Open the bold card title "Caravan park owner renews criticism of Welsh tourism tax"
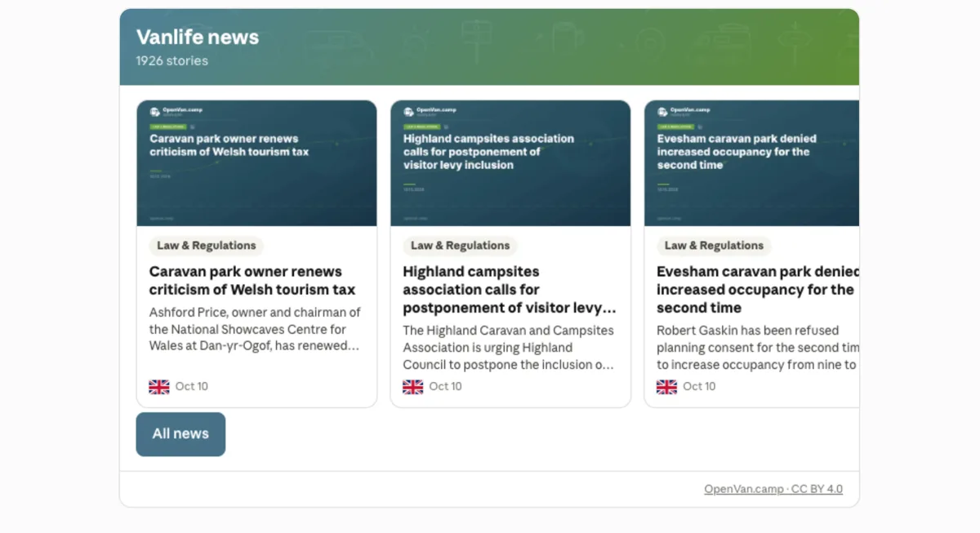980x533 pixels. (x=253, y=281)
